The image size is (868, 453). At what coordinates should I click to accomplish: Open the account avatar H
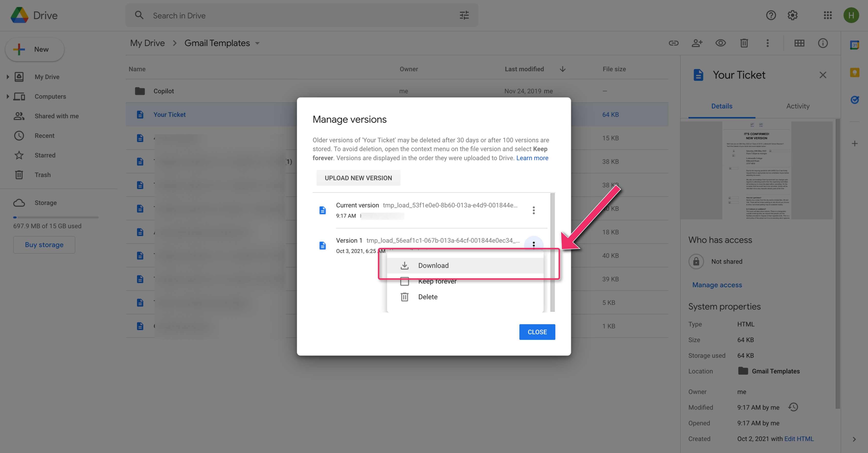click(x=851, y=15)
